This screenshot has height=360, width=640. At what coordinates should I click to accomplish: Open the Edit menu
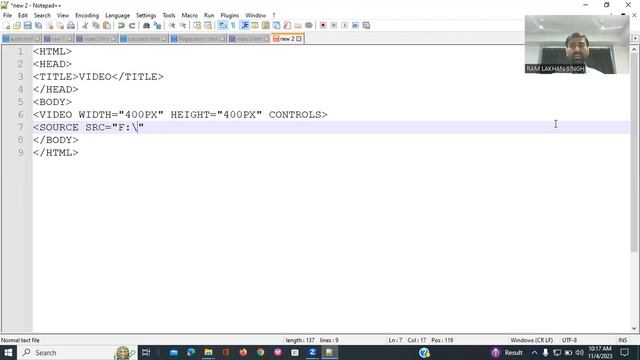click(22, 15)
